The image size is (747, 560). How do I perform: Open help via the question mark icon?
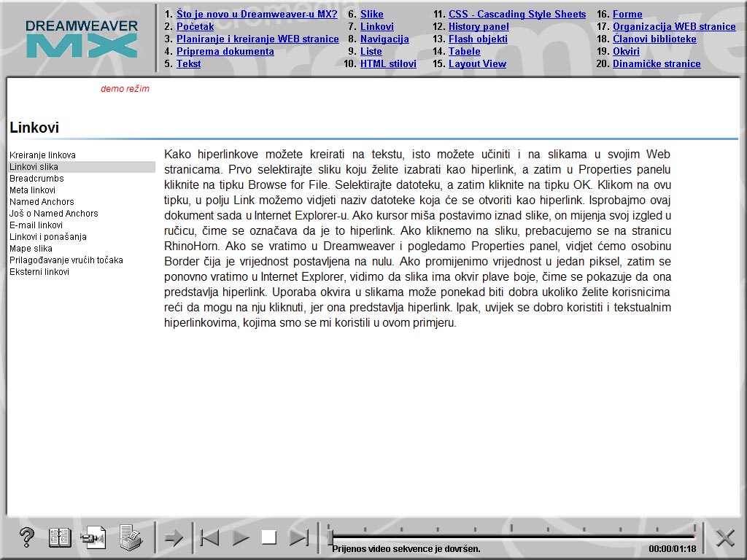click(27, 537)
